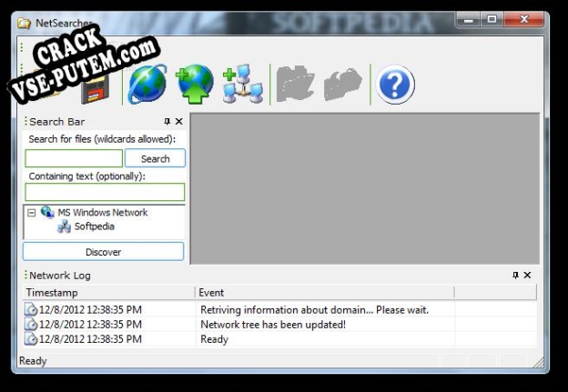The height and width of the screenshot is (392, 568).
Task: Click the NetSearcher title bar app icon
Action: tap(25, 23)
